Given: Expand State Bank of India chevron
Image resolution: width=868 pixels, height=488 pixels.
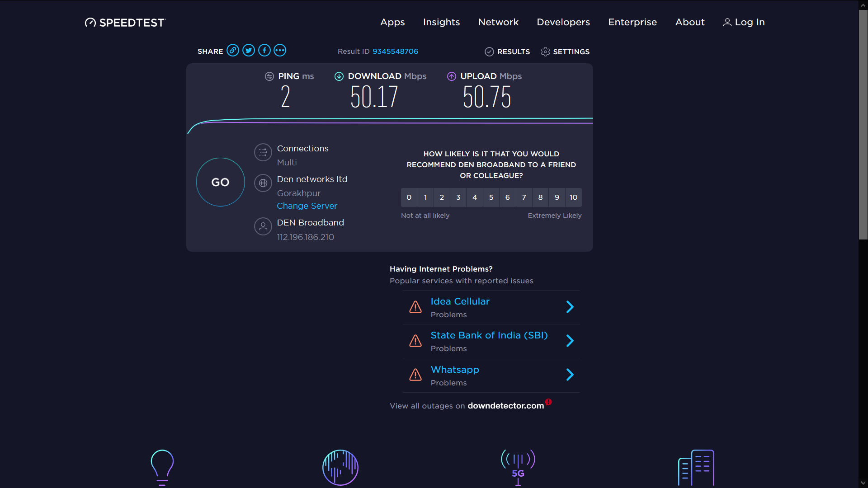Looking at the screenshot, I should [570, 341].
